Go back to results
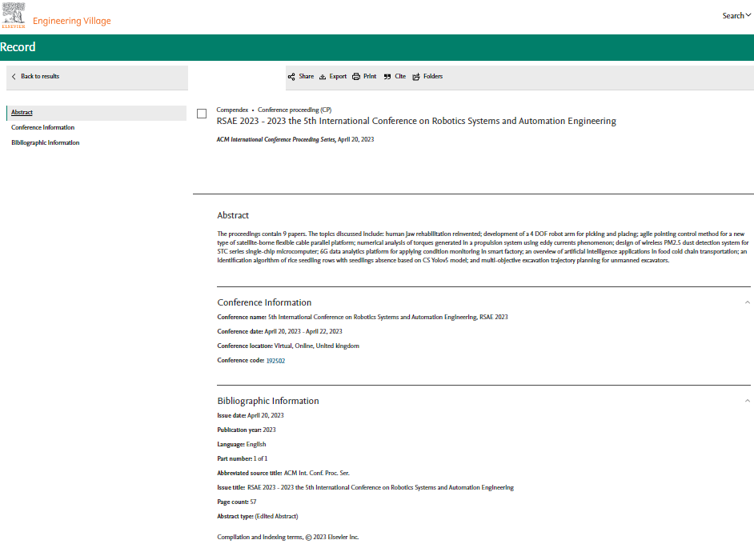 40,76
